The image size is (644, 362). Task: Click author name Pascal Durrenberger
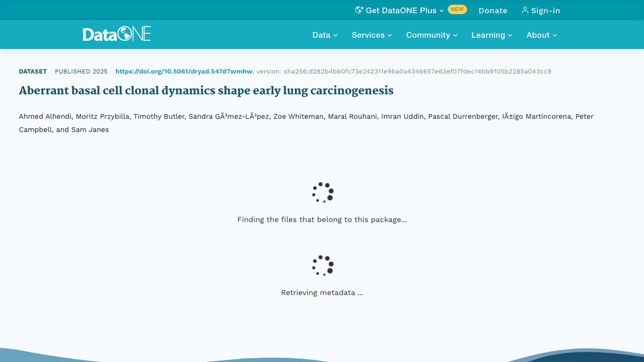(463, 116)
